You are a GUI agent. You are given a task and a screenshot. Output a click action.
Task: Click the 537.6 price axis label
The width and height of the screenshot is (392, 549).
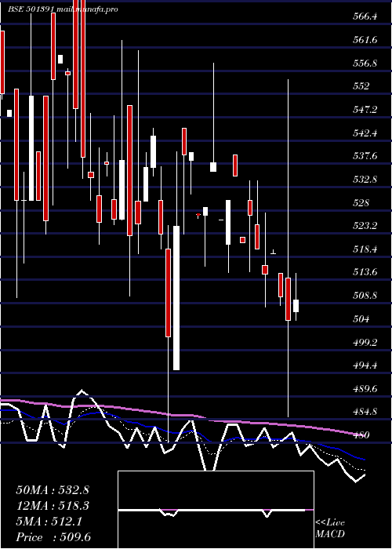tap(365, 156)
